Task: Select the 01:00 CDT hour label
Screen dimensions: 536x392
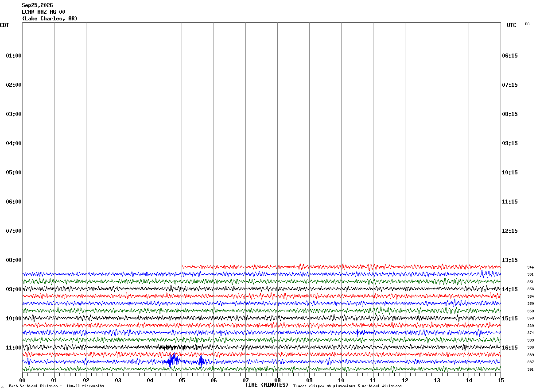Action: [14, 56]
